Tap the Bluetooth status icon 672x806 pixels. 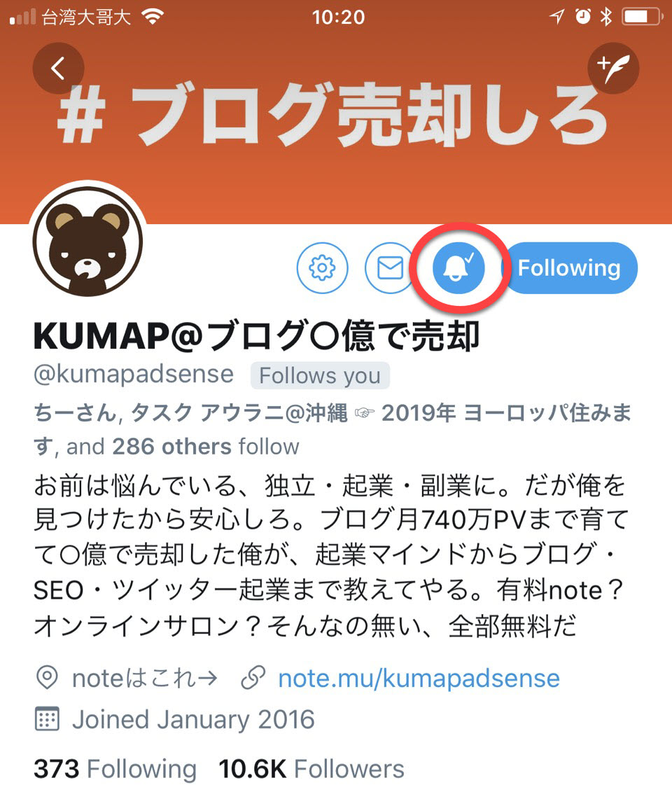coord(607,17)
